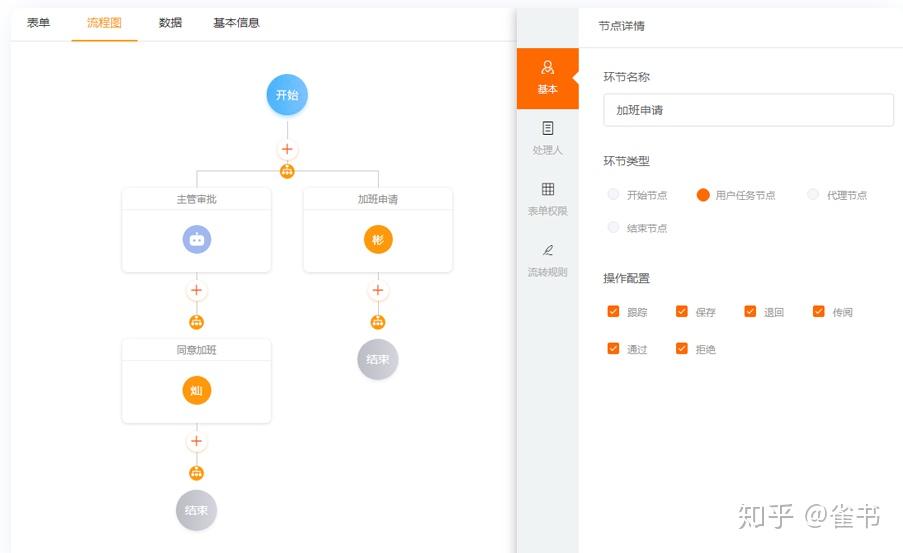Select the robot avatar in 主管审批 card
This screenshot has height=553, width=903.
(x=197, y=239)
